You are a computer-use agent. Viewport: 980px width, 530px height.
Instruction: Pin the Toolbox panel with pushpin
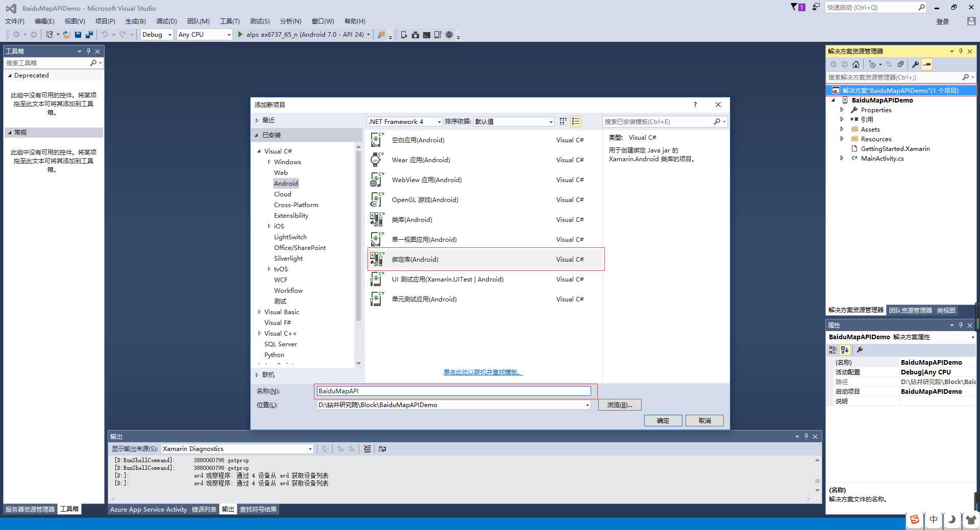(88, 51)
